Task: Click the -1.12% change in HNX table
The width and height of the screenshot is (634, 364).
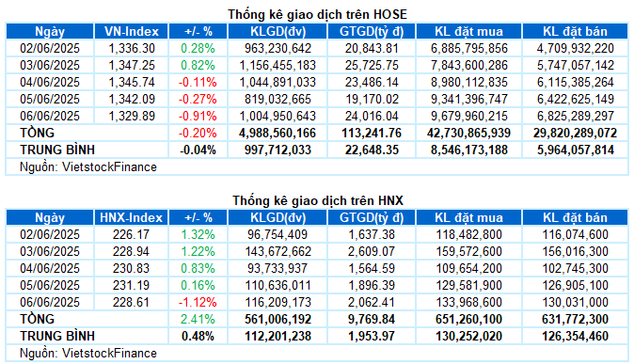Action: (x=198, y=303)
